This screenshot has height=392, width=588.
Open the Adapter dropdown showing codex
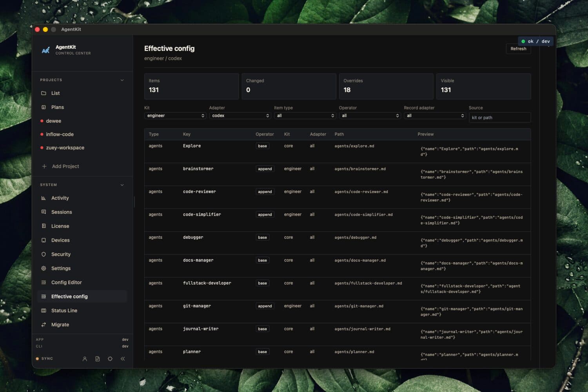240,116
